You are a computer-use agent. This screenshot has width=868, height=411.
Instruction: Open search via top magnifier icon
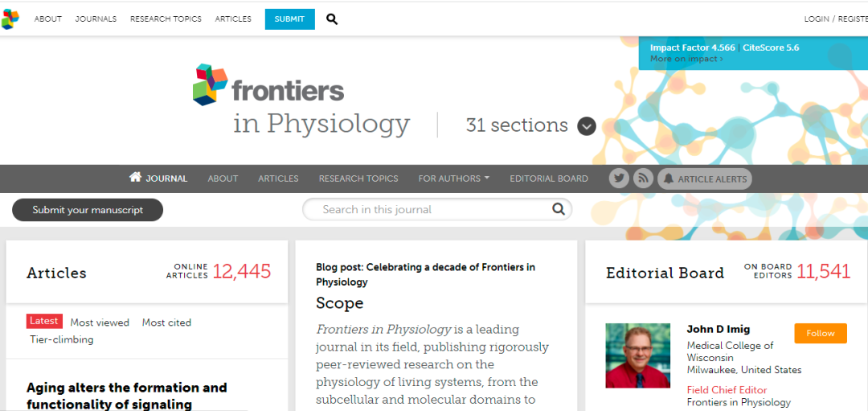pyautogui.click(x=332, y=19)
